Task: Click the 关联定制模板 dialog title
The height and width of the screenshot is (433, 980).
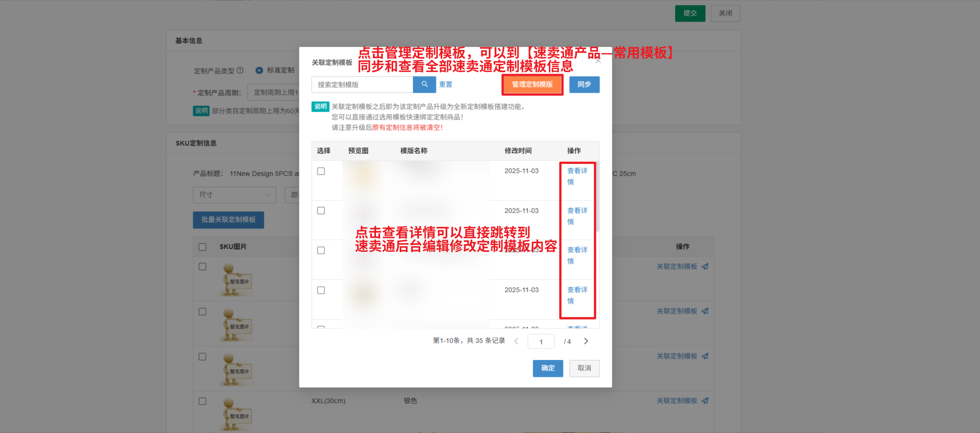Action: pyautogui.click(x=332, y=62)
